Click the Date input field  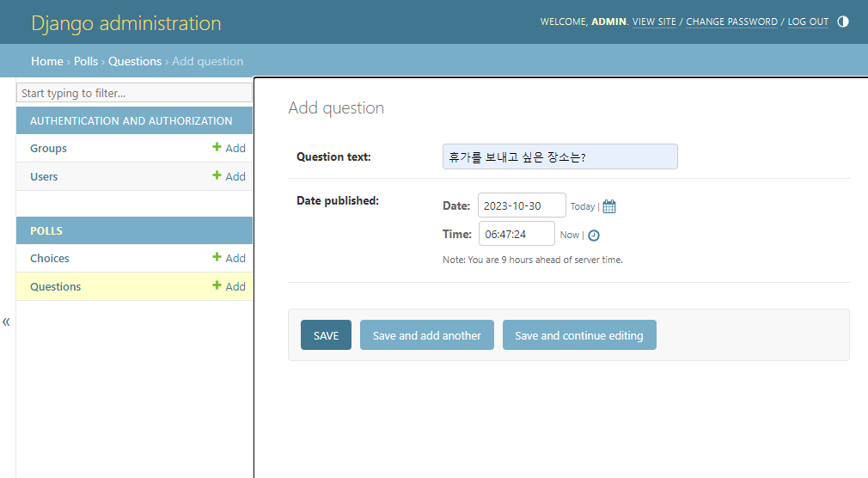pyautogui.click(x=522, y=205)
